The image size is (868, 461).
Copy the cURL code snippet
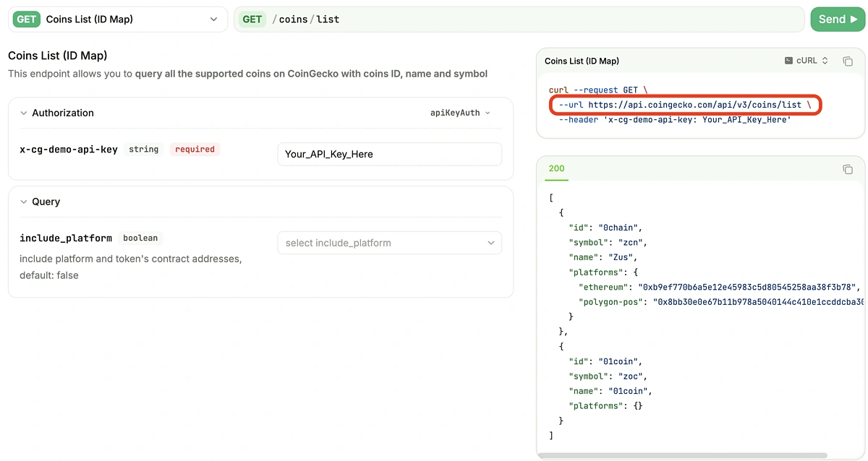[848, 61]
